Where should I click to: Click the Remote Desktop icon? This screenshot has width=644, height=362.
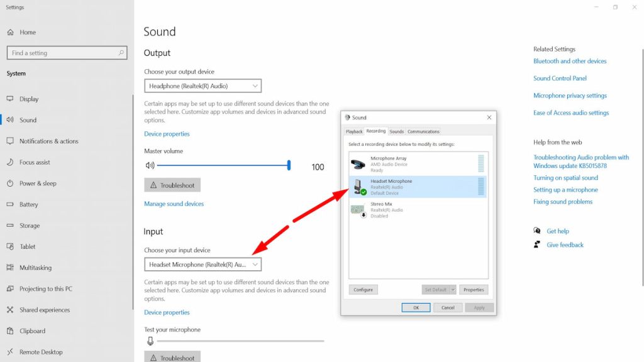click(10, 352)
